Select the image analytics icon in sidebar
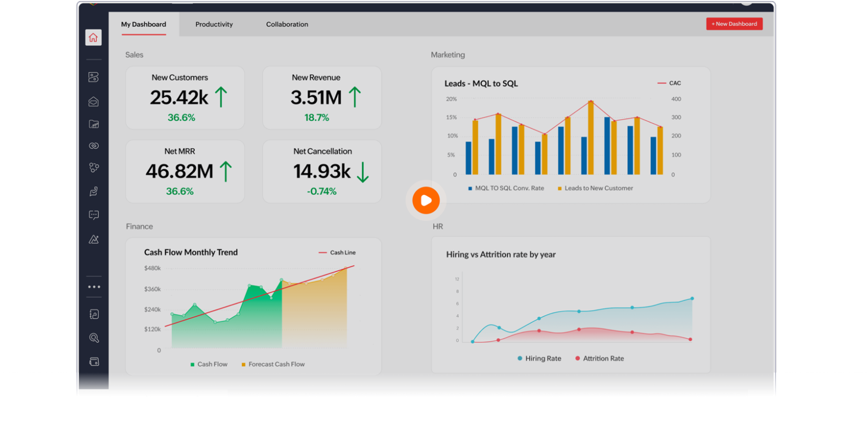The image size is (868, 441). pos(93,238)
